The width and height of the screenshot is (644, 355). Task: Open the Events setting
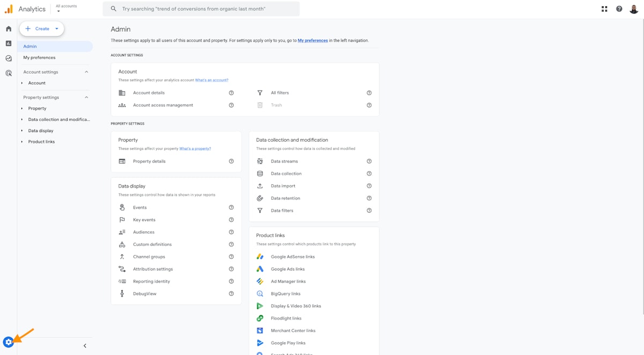click(x=140, y=207)
